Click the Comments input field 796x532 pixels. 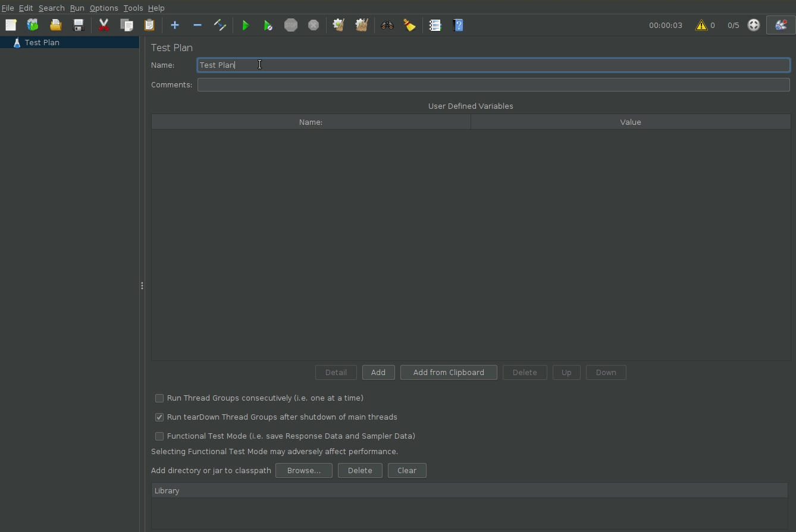pos(494,84)
